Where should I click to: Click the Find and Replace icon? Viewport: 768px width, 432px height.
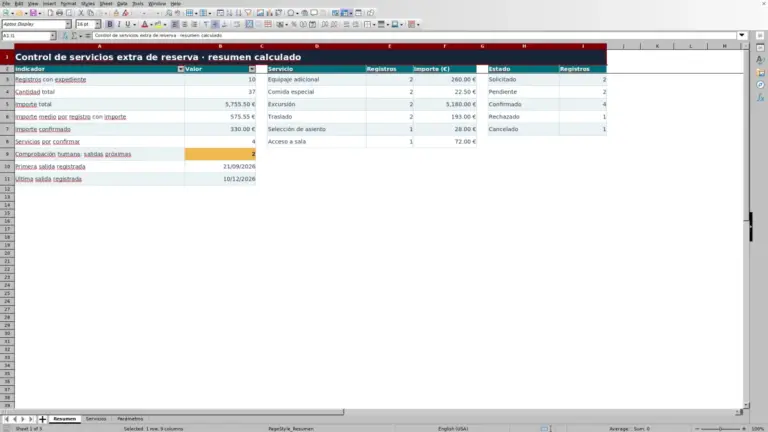pos(168,13)
